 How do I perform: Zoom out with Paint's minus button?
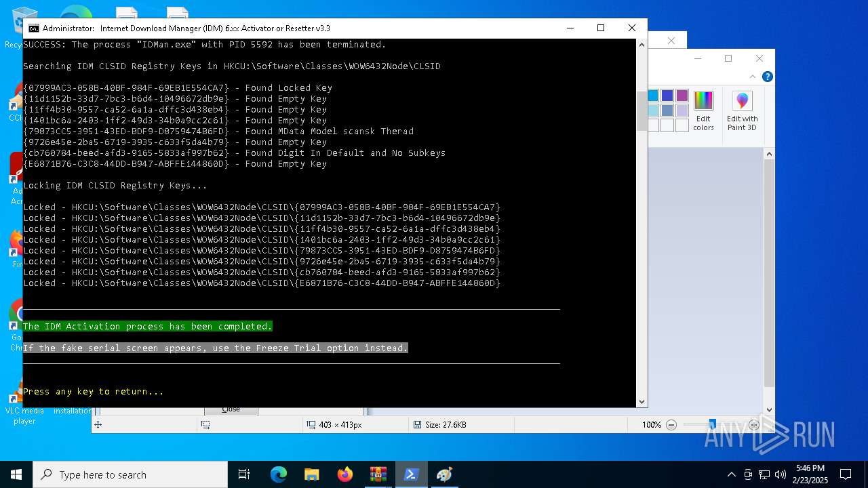pyautogui.click(x=671, y=425)
